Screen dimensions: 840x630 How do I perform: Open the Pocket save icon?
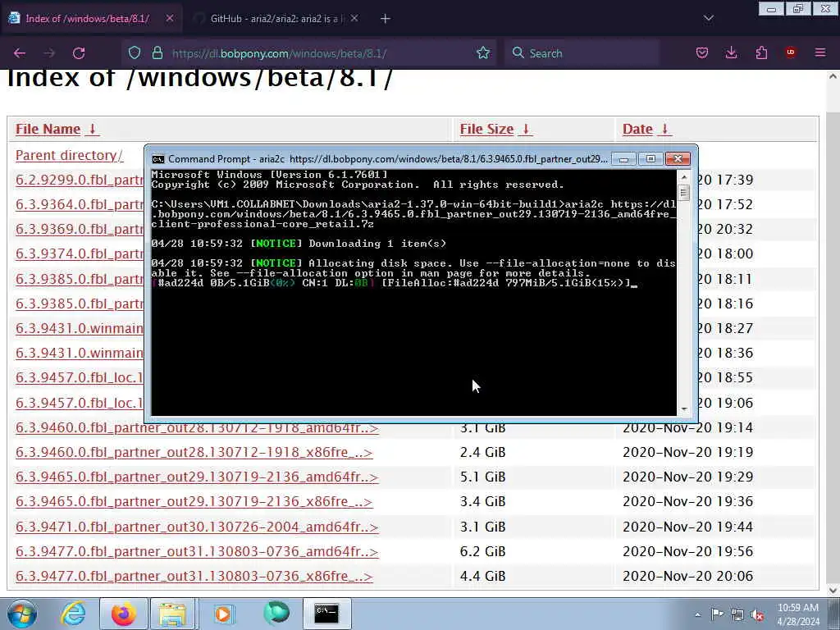702,52
